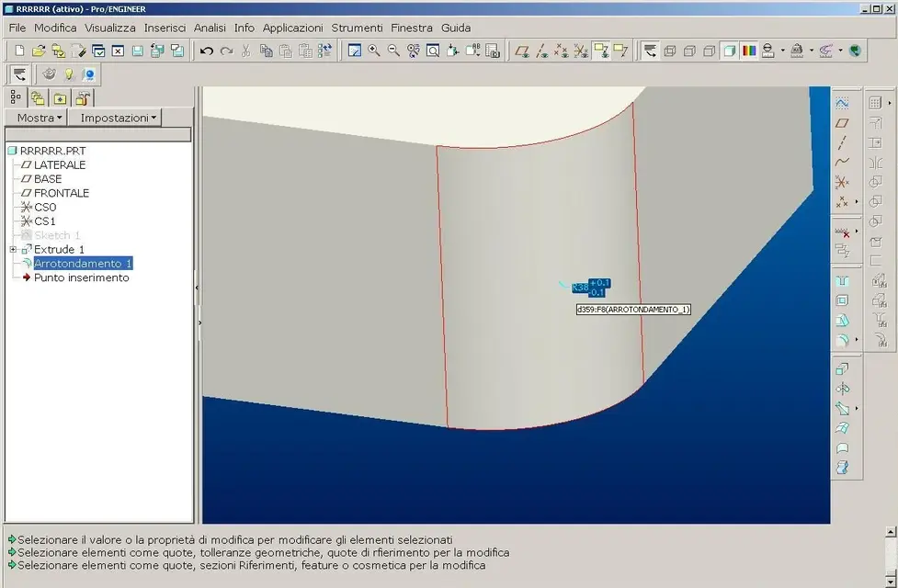Click the Refit view icon
This screenshot has width=898, height=588.
433,51
